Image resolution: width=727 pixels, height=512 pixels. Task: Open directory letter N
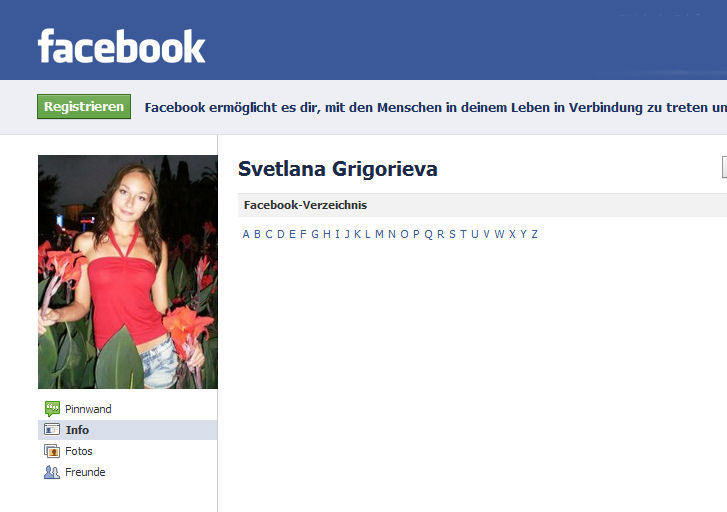point(392,234)
